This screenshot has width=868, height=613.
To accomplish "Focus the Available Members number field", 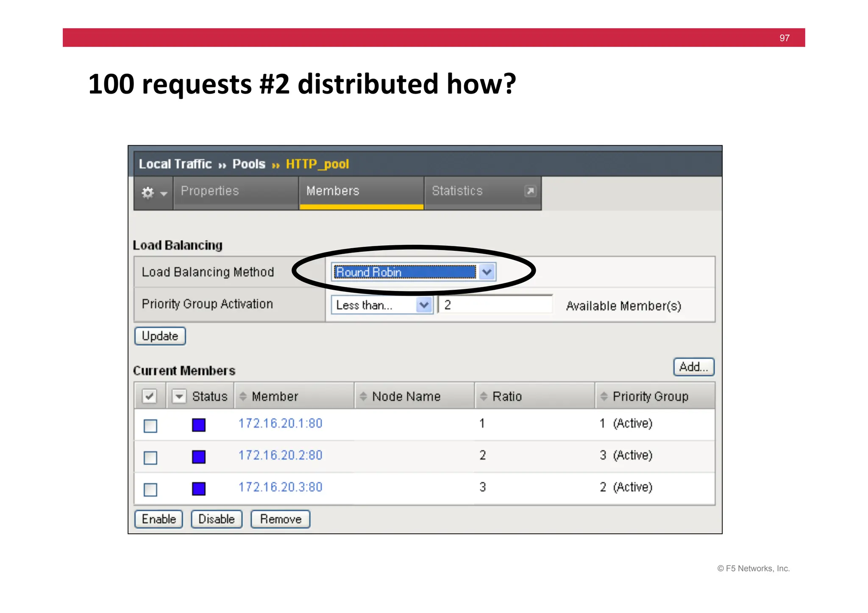I will pyautogui.click(x=495, y=305).
